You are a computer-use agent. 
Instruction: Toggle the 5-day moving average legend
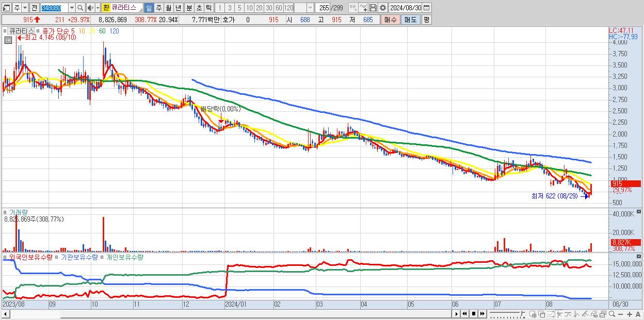point(73,31)
